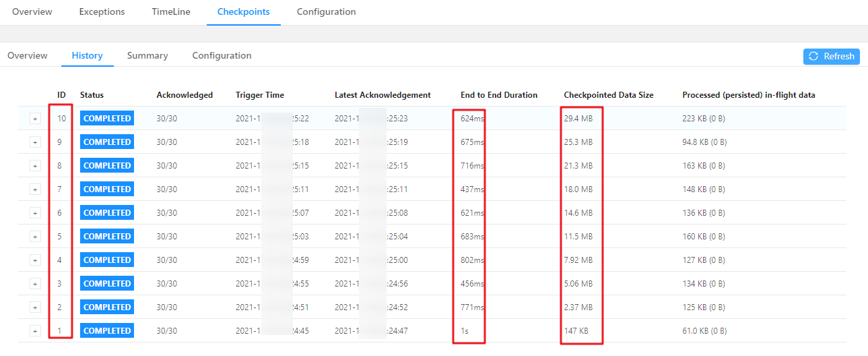Click the 163 KB (0 B) in-flight value

[702, 166]
